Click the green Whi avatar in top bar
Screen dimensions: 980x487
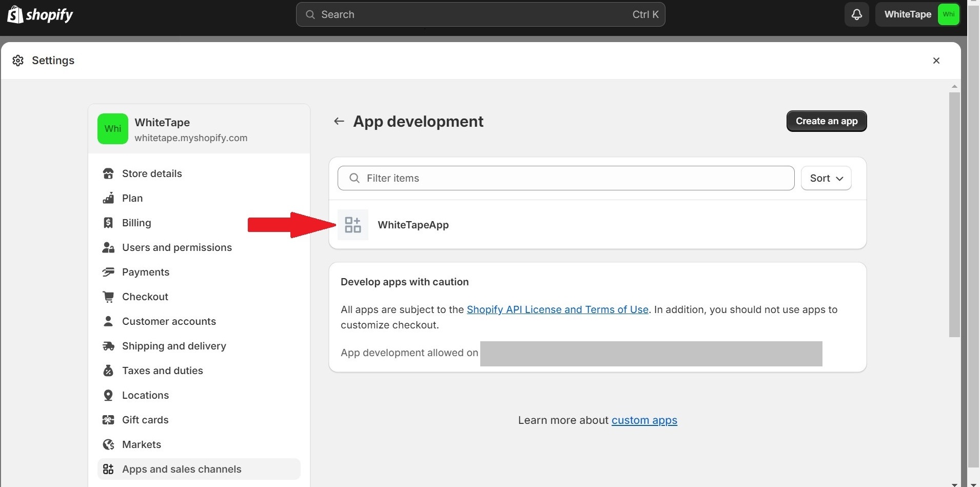click(948, 14)
